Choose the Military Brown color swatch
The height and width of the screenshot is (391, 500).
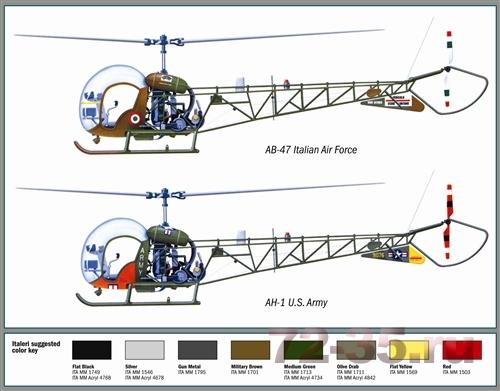pos(250,350)
